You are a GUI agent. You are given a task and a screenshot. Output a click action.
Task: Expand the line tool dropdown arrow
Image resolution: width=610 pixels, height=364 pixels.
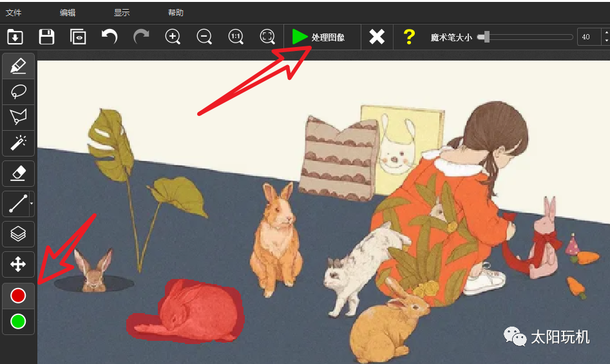pos(32,204)
